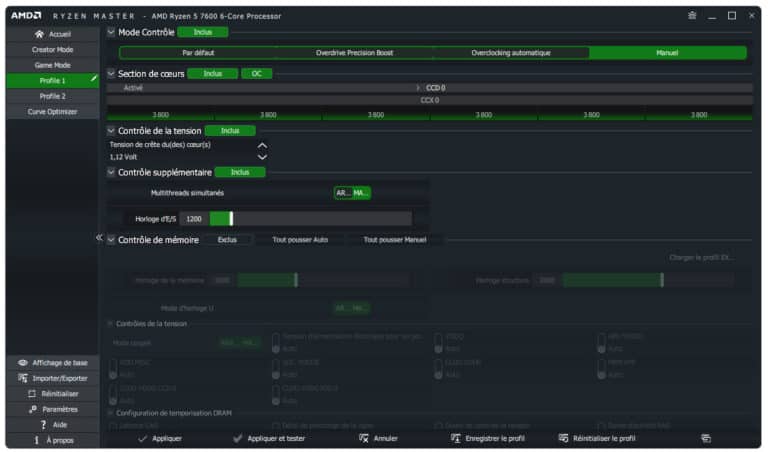The width and height of the screenshot is (768, 452).
Task: Open Paramètres via the wrench icon
Action: click(33, 410)
